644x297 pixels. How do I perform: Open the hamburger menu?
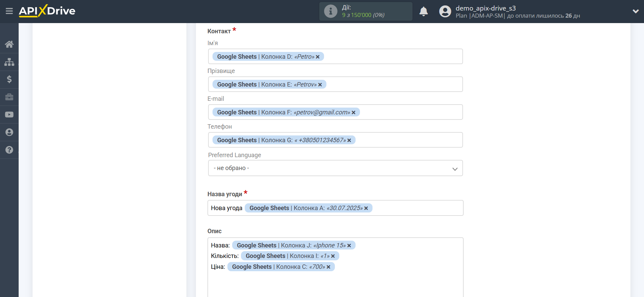pyautogui.click(x=9, y=11)
